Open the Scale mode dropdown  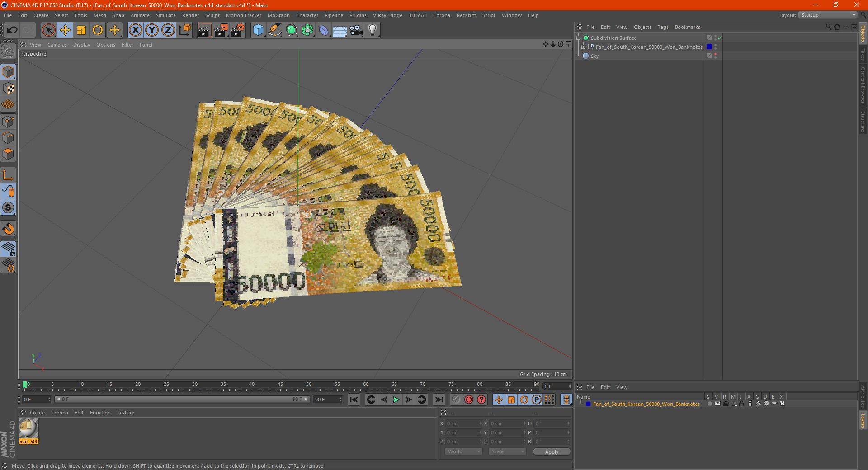coord(507,451)
